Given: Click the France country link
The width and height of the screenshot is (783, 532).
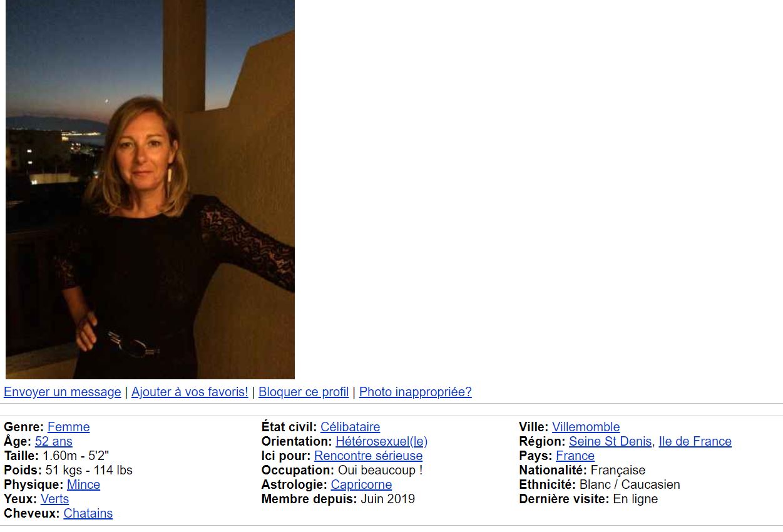Looking at the screenshot, I should [575, 456].
